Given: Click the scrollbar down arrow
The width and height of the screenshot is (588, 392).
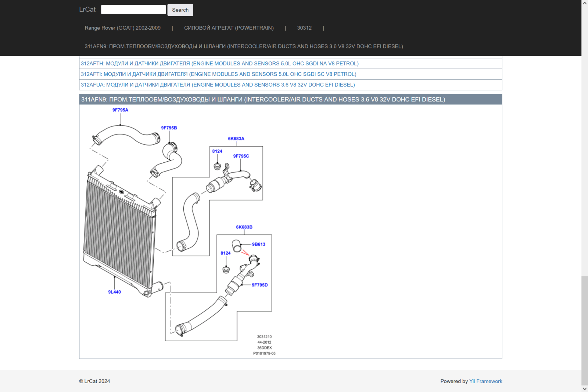Looking at the screenshot, I should tap(585, 389).
